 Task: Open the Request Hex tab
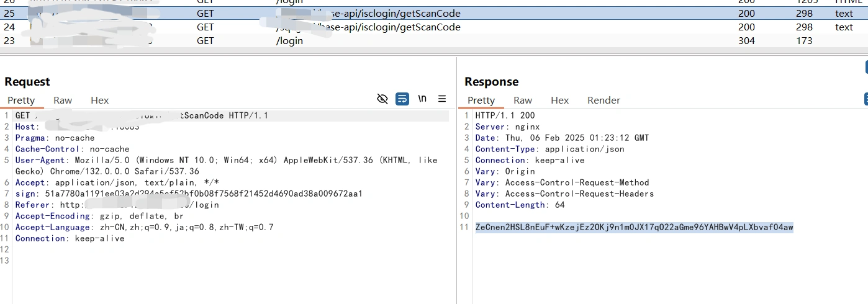coord(99,101)
